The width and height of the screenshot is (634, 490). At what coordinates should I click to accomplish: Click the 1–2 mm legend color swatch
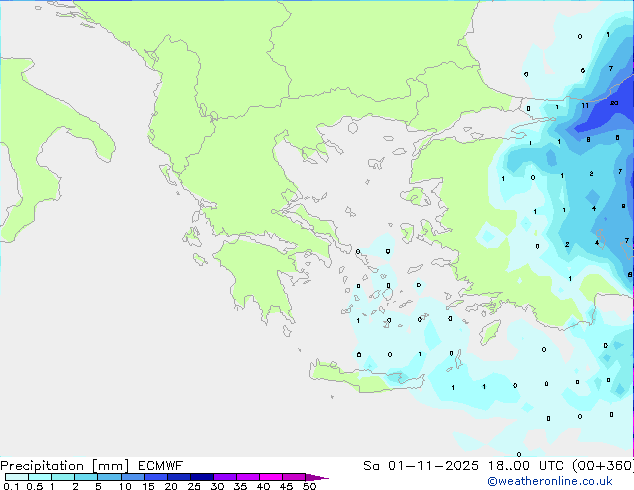(x=63, y=477)
